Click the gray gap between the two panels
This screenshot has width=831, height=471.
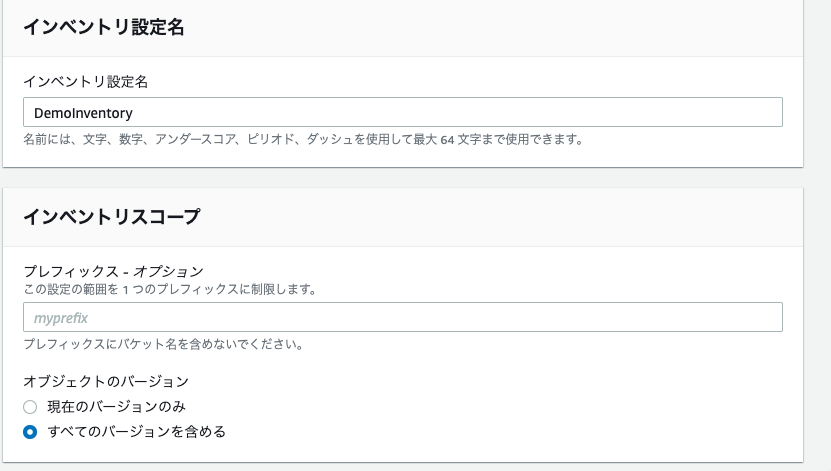coord(403,177)
